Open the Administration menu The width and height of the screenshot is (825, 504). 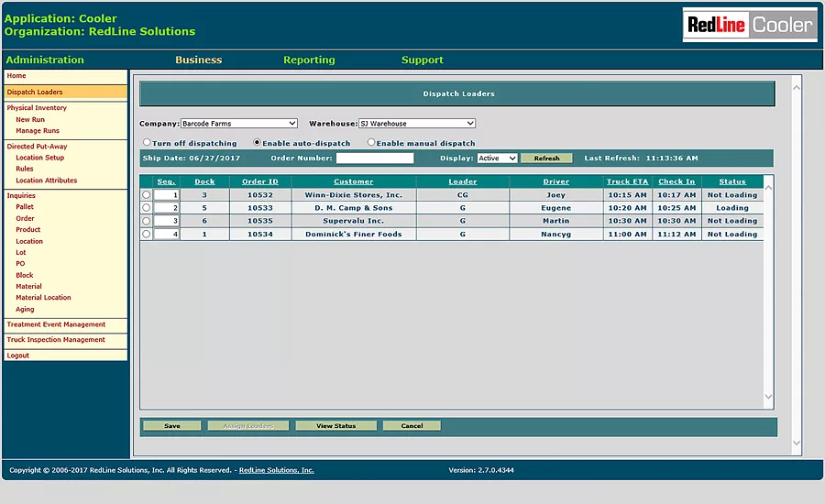(45, 60)
